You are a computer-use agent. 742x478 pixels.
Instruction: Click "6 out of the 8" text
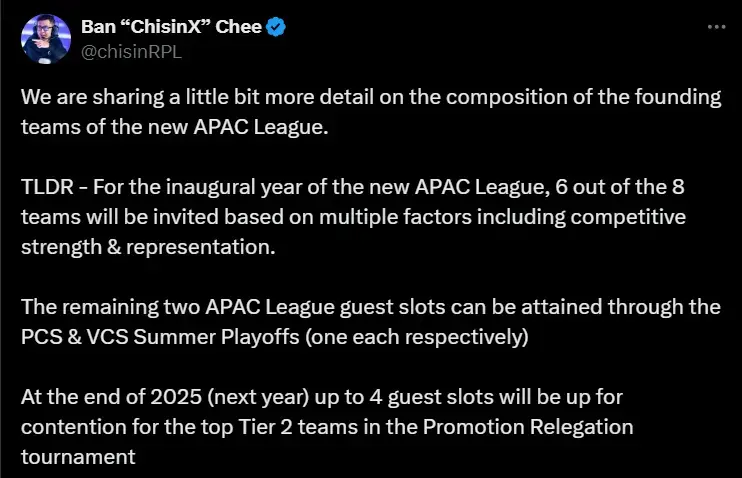pos(620,187)
